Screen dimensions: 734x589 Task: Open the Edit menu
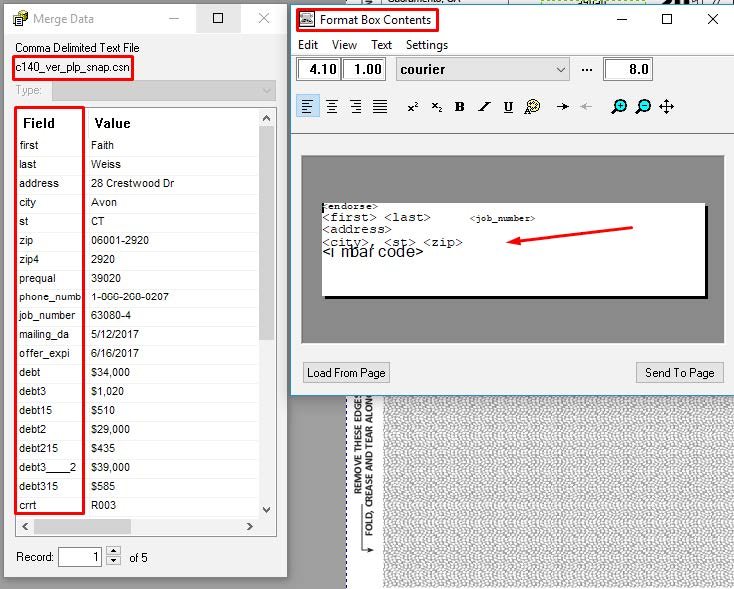[x=308, y=45]
